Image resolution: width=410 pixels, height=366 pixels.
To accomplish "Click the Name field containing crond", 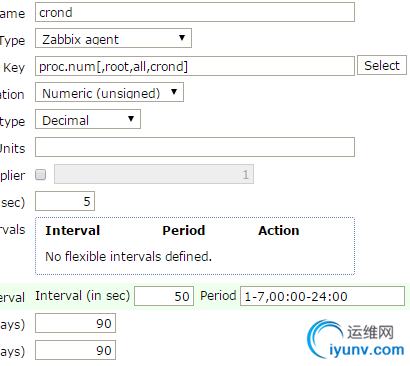I will click(x=195, y=12).
